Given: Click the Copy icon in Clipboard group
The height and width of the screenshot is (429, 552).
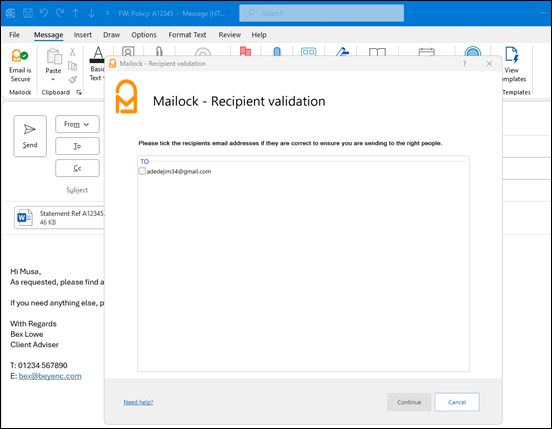Looking at the screenshot, I should coord(73,66).
